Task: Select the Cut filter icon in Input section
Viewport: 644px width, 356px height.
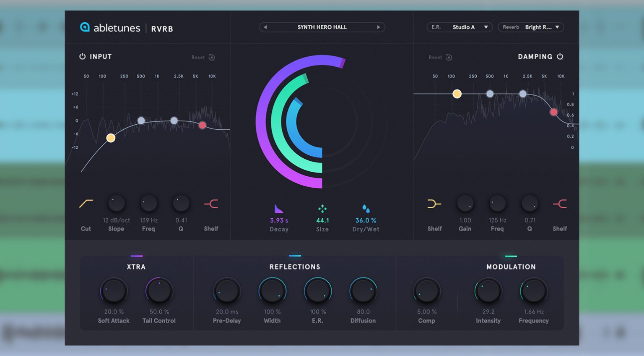Action: click(85, 204)
